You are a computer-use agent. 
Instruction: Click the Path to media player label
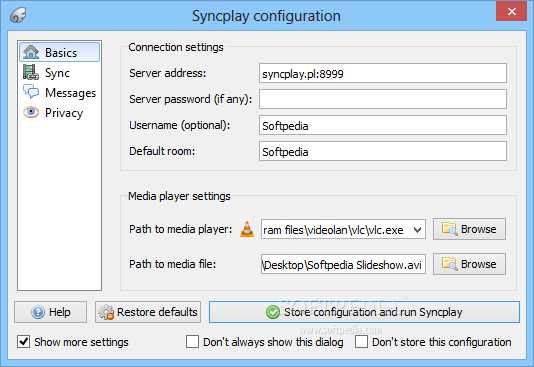point(180,229)
